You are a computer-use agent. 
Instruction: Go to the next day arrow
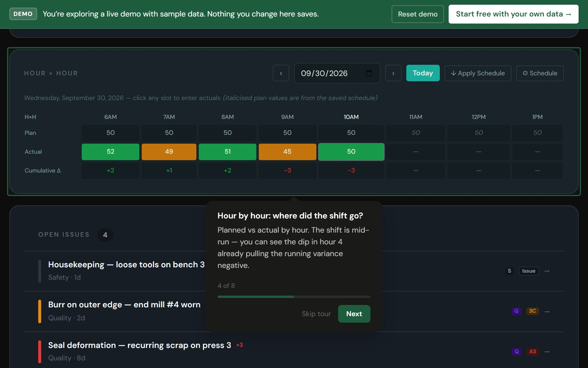[393, 73]
